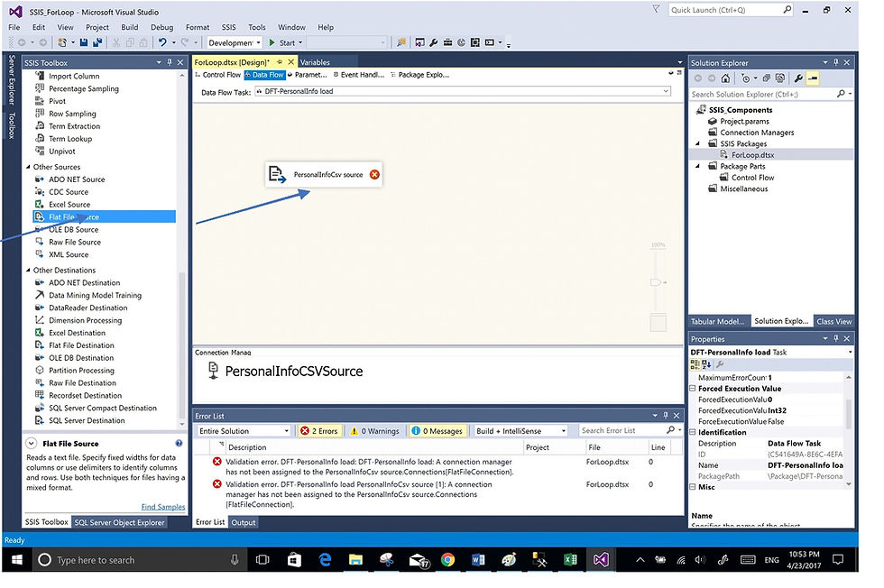
Task: Switch to SQL Server Object Explorer tab
Action: pyautogui.click(x=119, y=522)
